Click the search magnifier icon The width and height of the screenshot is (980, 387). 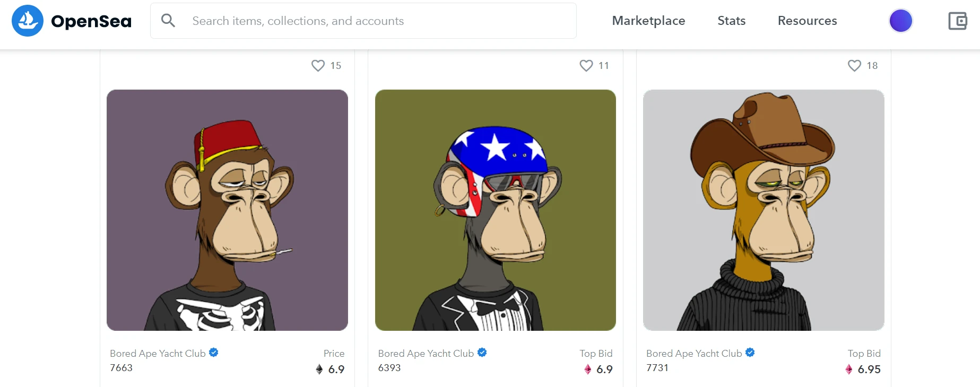[168, 21]
